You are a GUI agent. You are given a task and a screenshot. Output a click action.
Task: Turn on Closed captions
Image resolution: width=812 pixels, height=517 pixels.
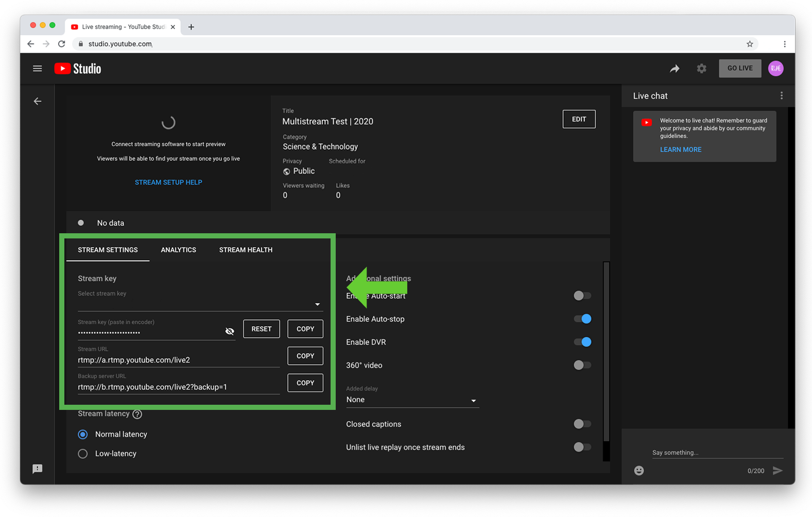coord(582,424)
